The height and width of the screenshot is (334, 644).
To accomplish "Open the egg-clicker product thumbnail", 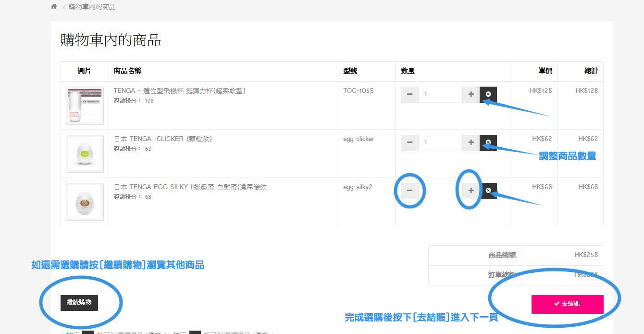I will coord(85,154).
